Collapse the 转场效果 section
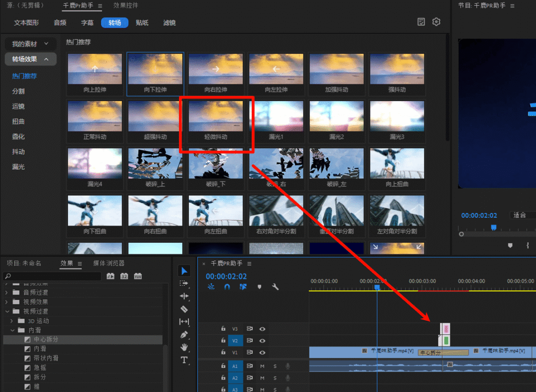This screenshot has height=392, width=536. click(x=47, y=59)
